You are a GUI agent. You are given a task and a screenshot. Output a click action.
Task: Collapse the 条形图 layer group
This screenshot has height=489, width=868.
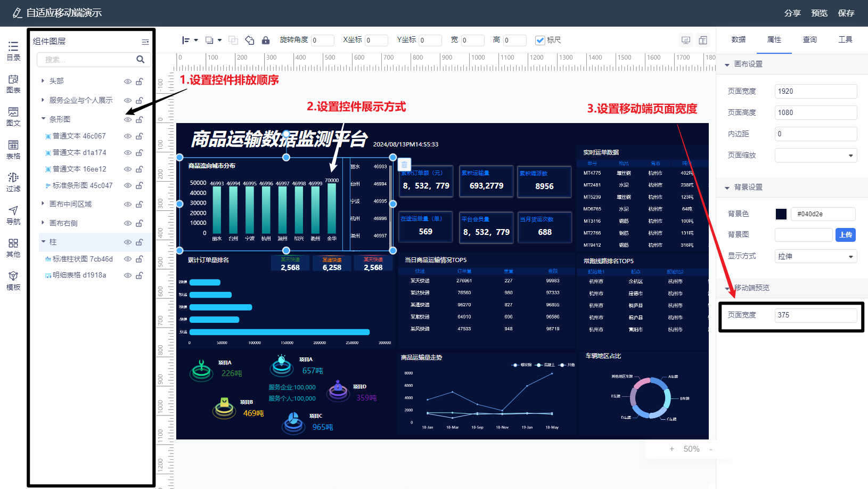tap(43, 119)
